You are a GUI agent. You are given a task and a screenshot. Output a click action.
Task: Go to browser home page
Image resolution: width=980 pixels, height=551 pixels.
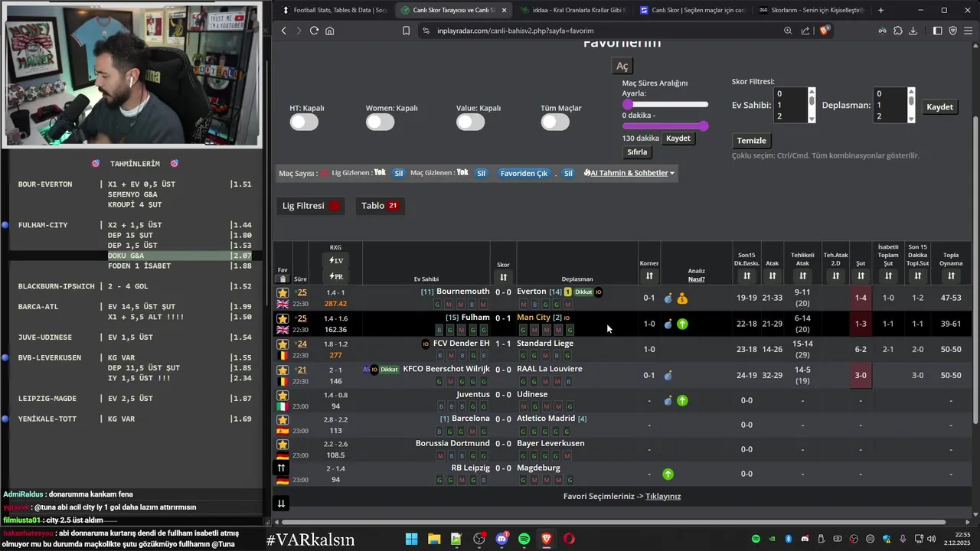[x=330, y=31]
